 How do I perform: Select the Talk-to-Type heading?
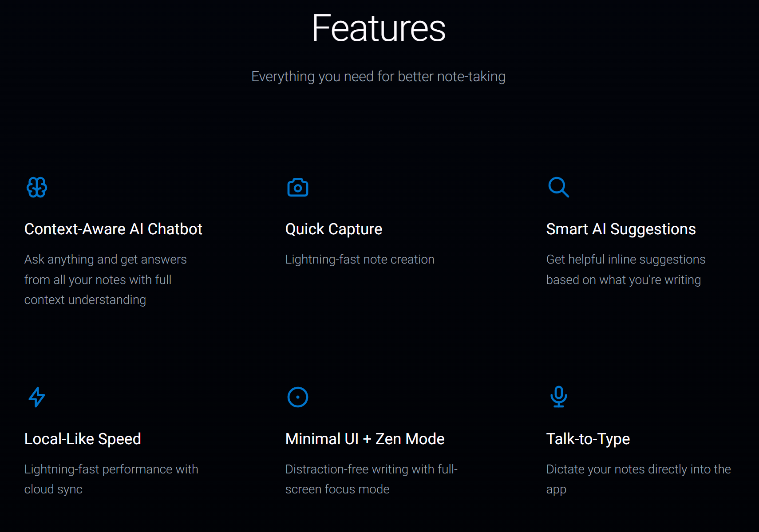(x=588, y=439)
